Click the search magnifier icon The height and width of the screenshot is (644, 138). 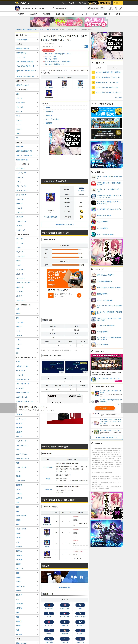(54, 8)
